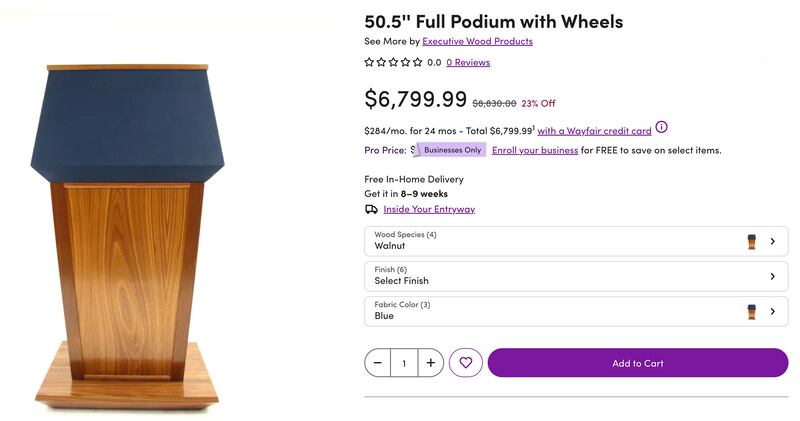Add the podium to cart
The image size is (800, 421).
click(637, 363)
